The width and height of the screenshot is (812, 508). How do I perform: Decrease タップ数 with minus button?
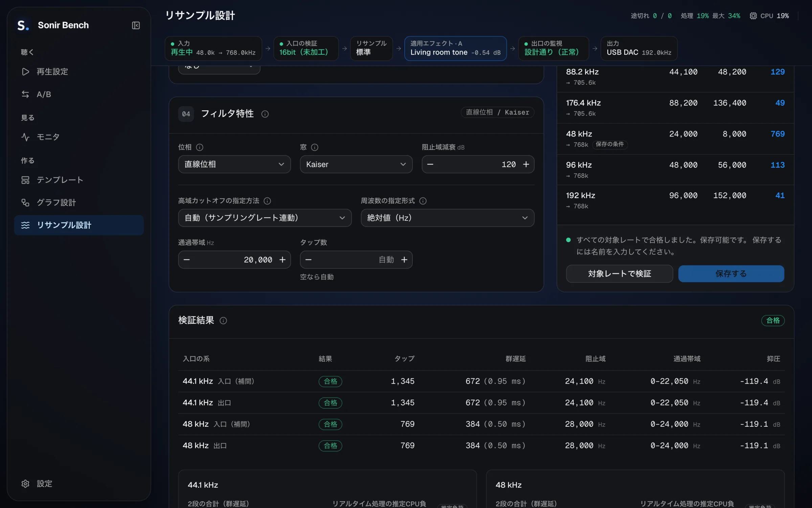coord(309,260)
